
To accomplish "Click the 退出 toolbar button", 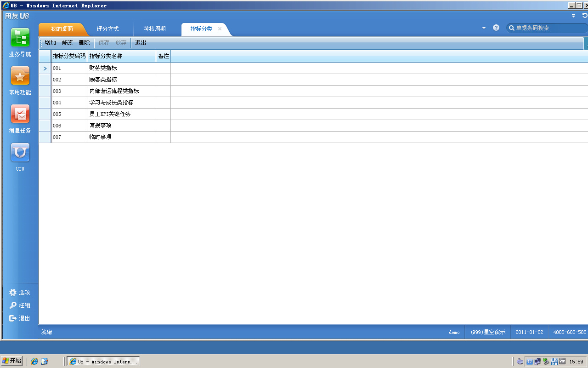I will (x=141, y=43).
